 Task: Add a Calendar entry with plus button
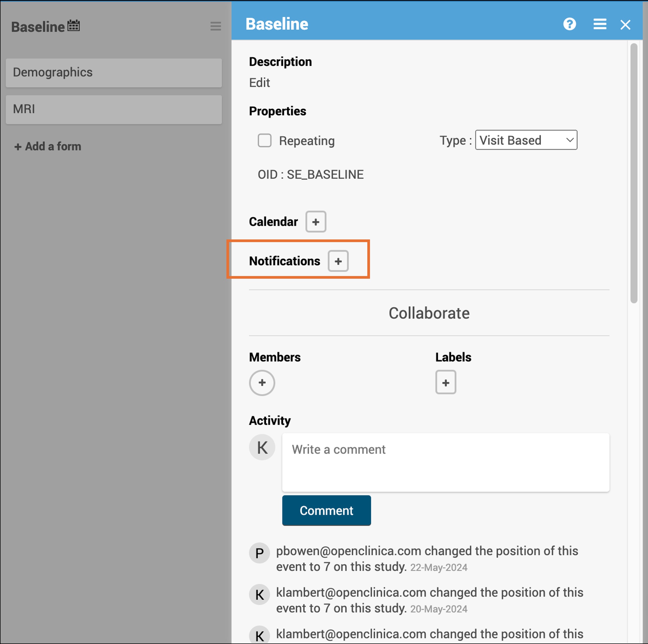[315, 222]
